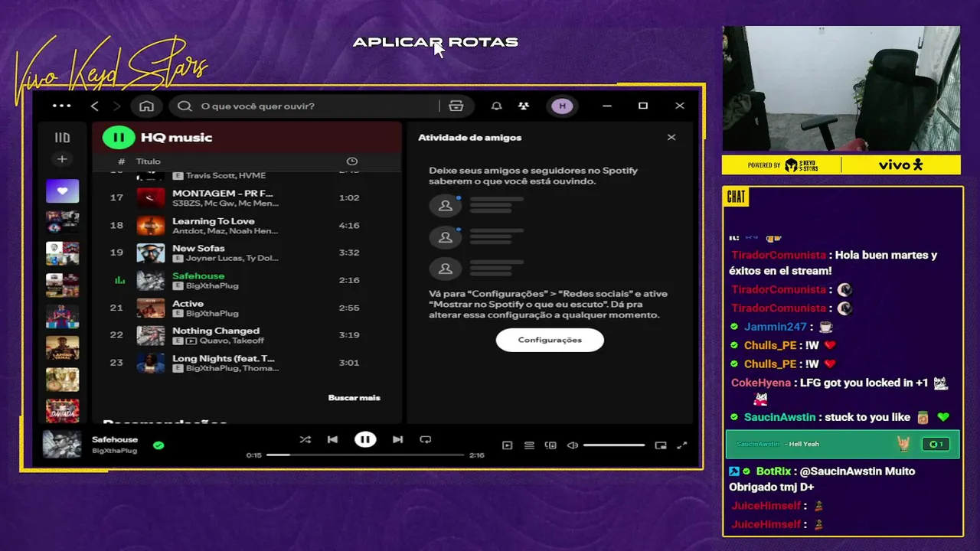Open the playback queue icon
The height and width of the screenshot is (551, 980).
(x=529, y=445)
